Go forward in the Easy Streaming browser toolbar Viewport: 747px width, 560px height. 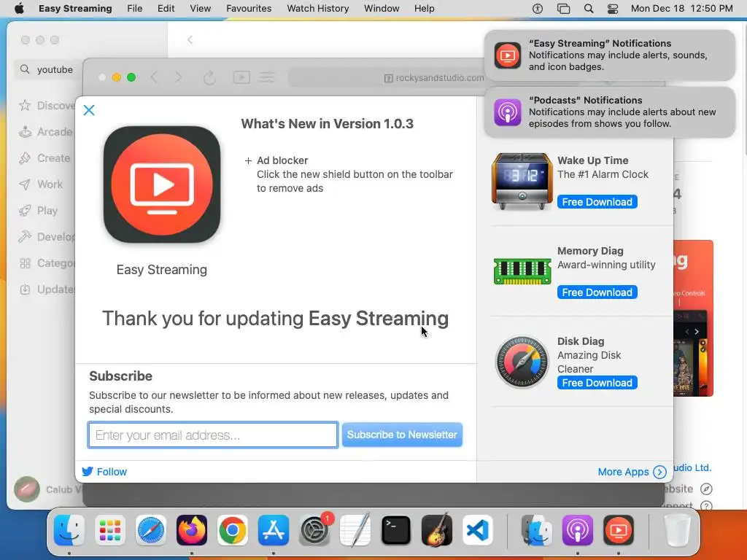(179, 77)
